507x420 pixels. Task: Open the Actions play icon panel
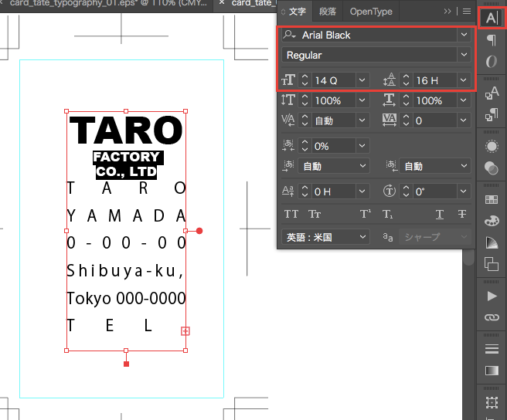492,296
